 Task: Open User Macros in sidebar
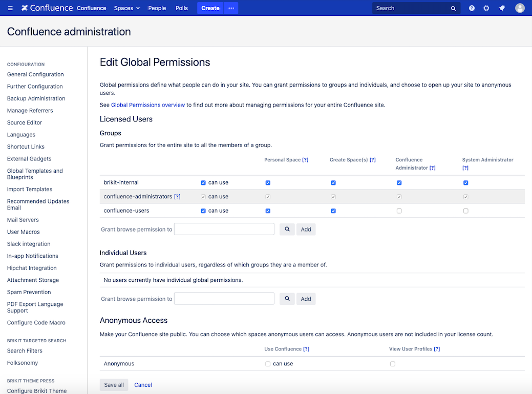24,232
